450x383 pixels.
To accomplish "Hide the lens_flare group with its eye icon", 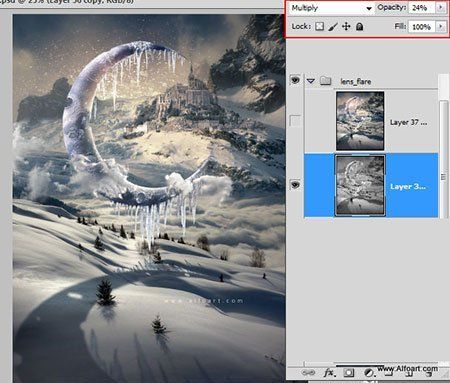I will pyautogui.click(x=295, y=80).
